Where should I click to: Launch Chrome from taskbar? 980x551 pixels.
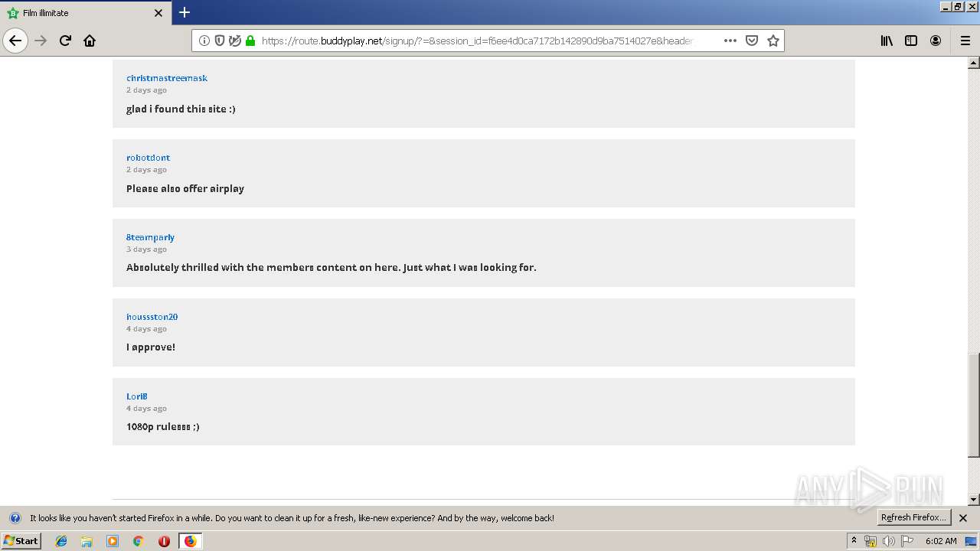[139, 541]
